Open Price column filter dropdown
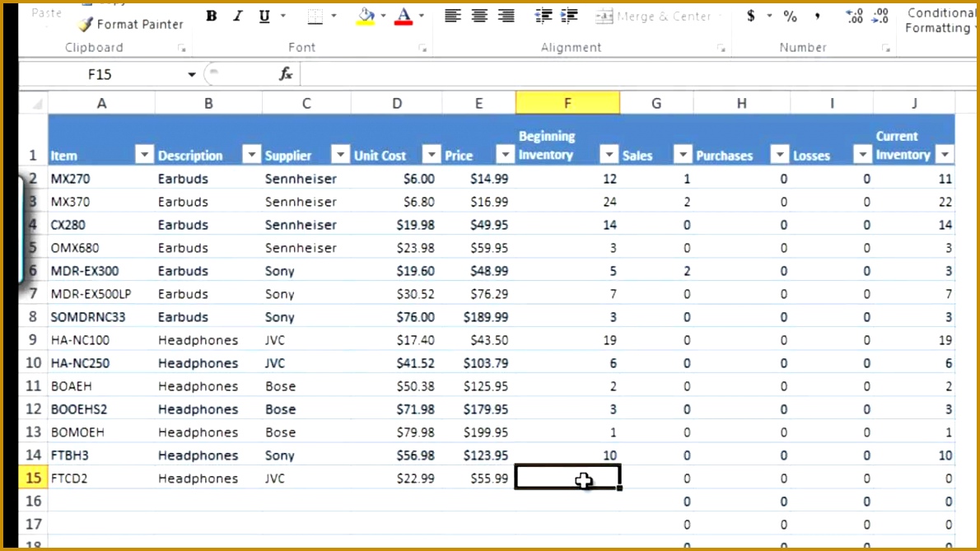 click(x=505, y=154)
